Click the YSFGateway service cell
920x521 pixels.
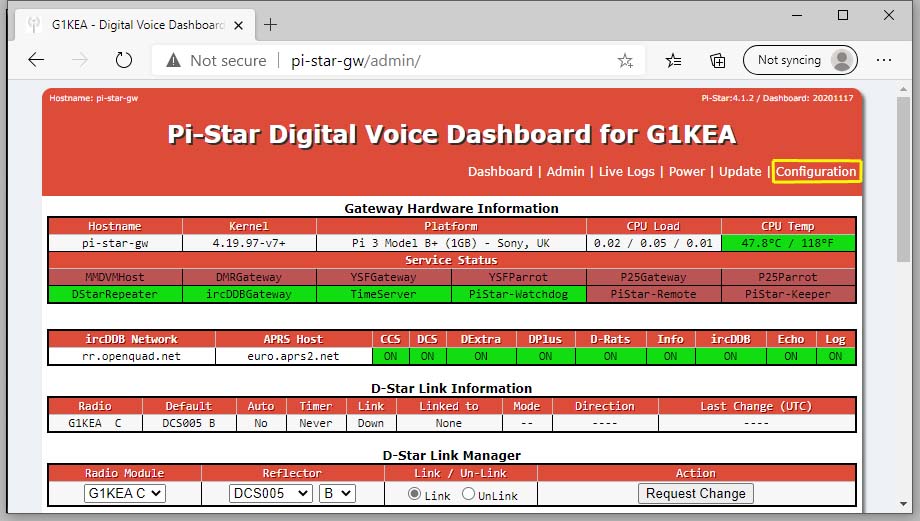384,277
